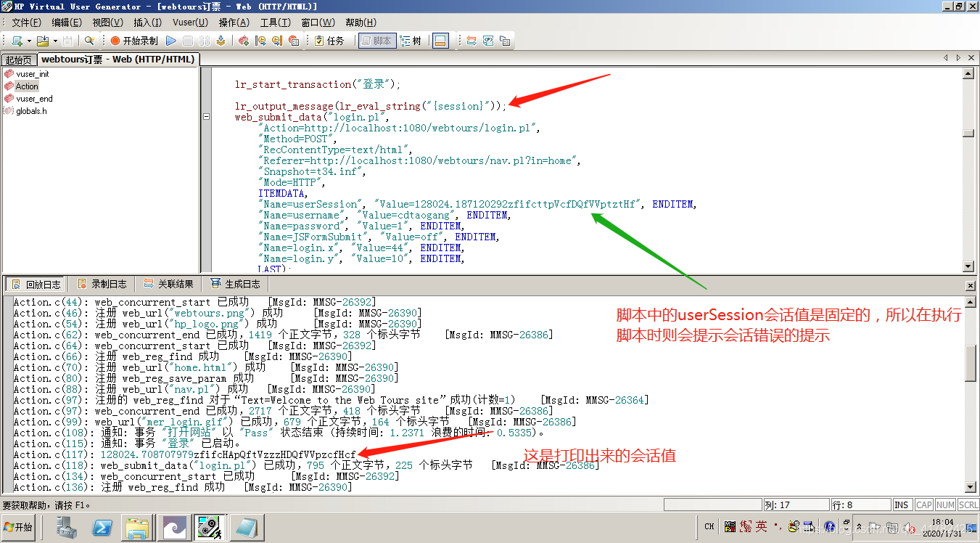
Task: Expand the dropdown arrow beside Open Script
Action: coord(55,41)
